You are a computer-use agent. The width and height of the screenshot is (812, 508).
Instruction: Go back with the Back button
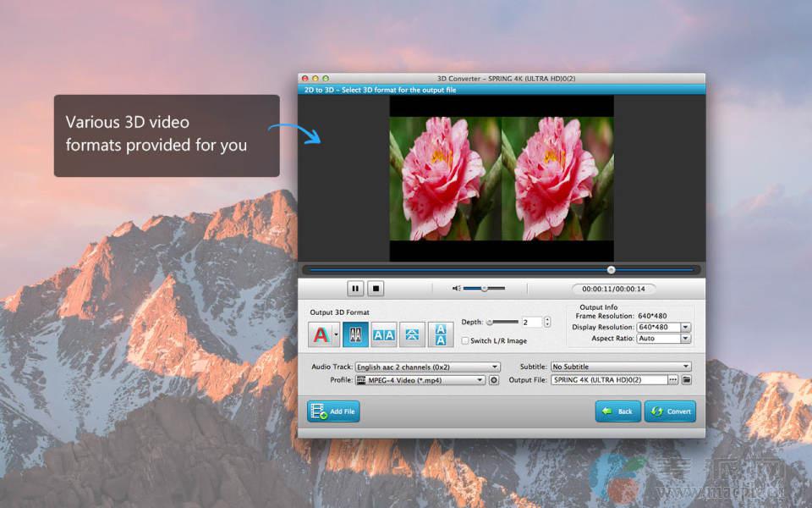pos(617,411)
